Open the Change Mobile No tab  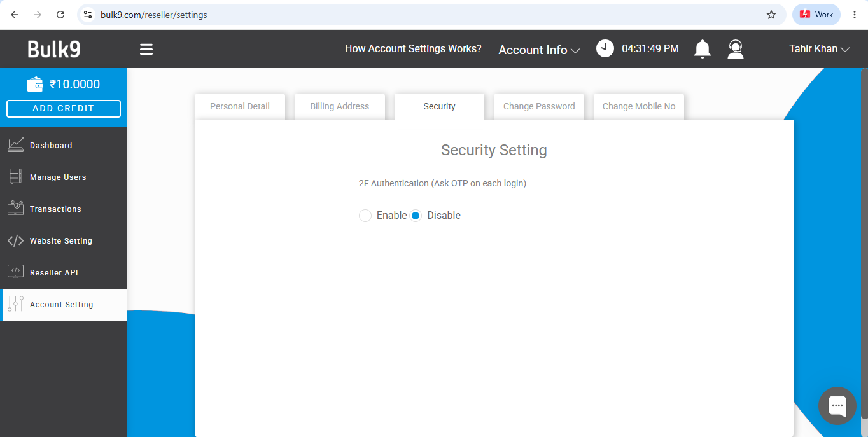[x=639, y=106]
